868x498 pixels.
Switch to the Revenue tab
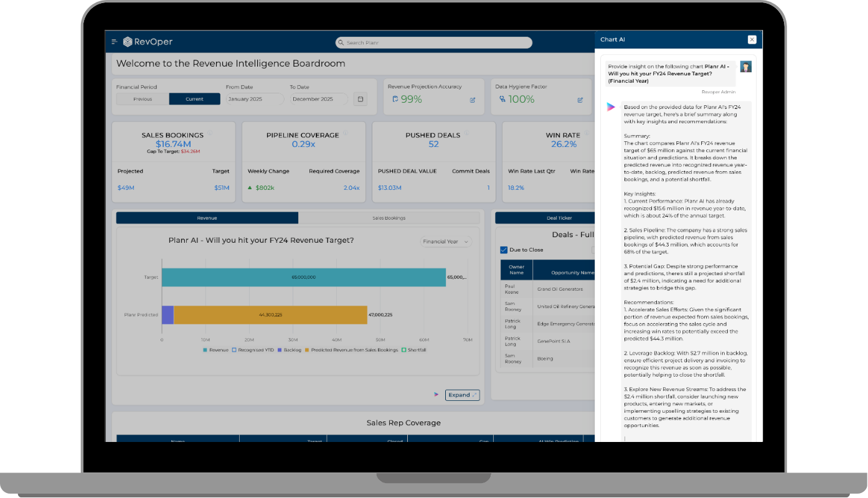tap(207, 218)
